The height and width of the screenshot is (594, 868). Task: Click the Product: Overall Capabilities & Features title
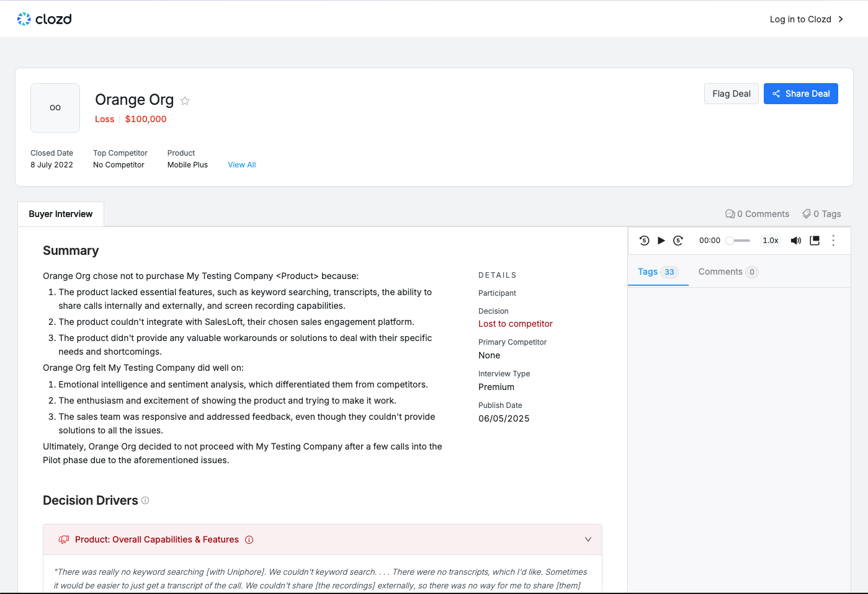pyautogui.click(x=157, y=540)
